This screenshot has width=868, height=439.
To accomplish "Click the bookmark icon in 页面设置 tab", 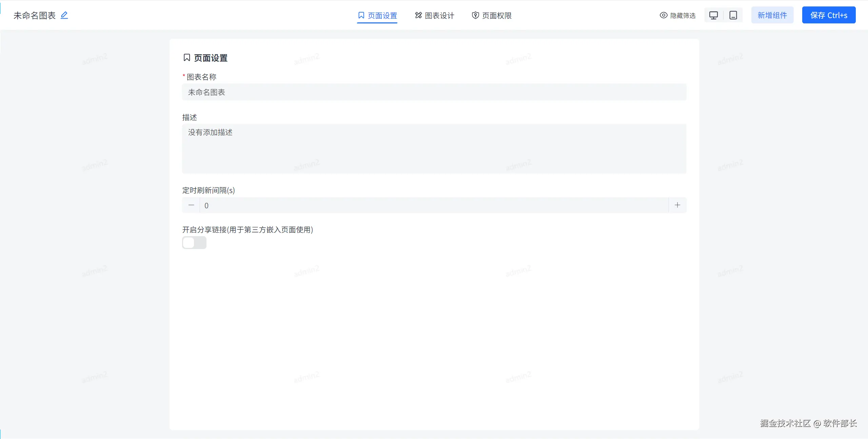I will tap(361, 15).
